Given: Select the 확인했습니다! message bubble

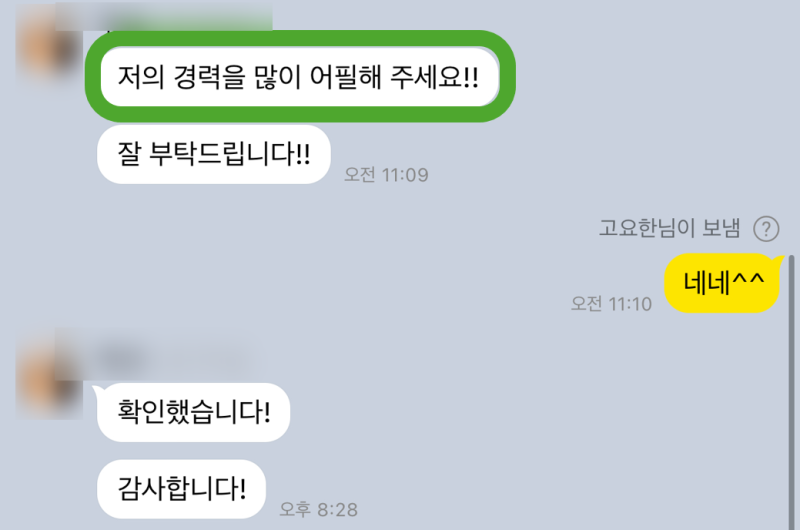Looking at the screenshot, I should point(193,412).
